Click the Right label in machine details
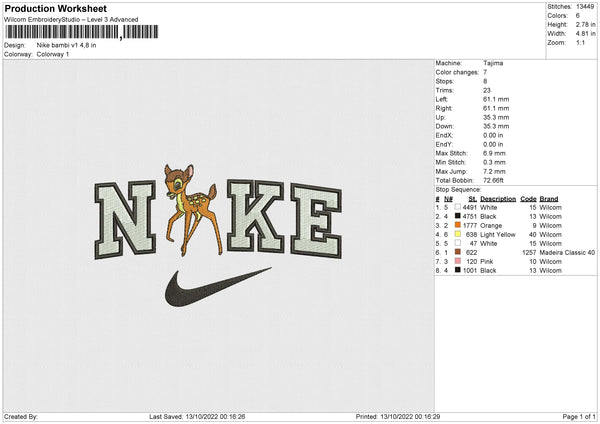The width and height of the screenshot is (600, 424). click(443, 108)
